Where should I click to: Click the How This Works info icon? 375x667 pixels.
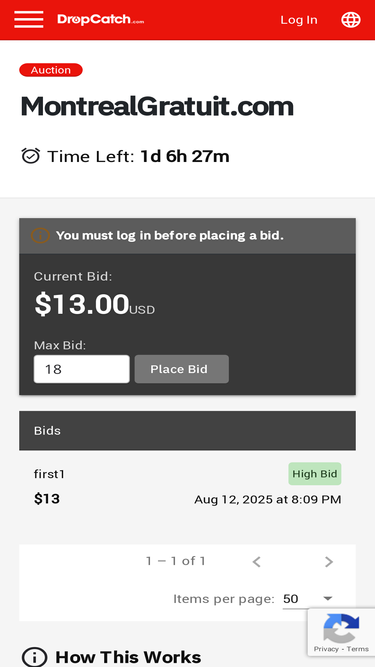[x=34, y=657]
